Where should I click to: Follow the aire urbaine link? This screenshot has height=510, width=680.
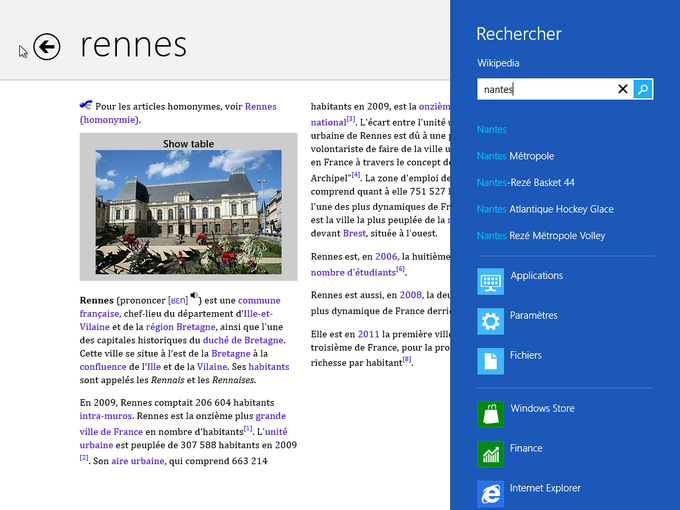coord(137,461)
